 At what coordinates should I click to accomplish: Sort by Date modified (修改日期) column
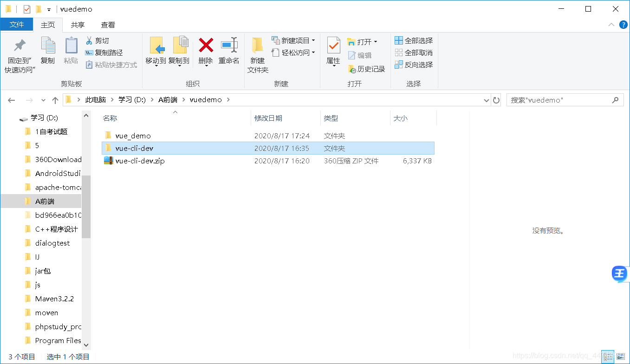268,118
